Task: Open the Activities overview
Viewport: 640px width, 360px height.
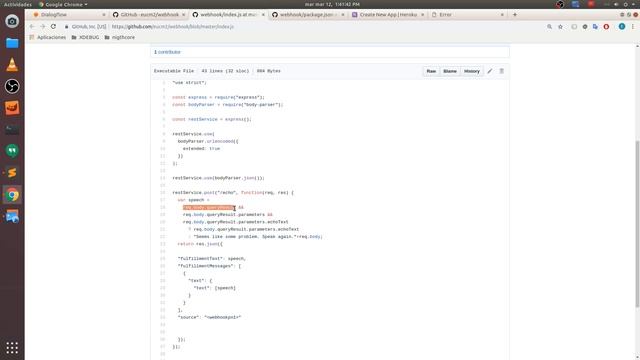Action: point(18,4)
